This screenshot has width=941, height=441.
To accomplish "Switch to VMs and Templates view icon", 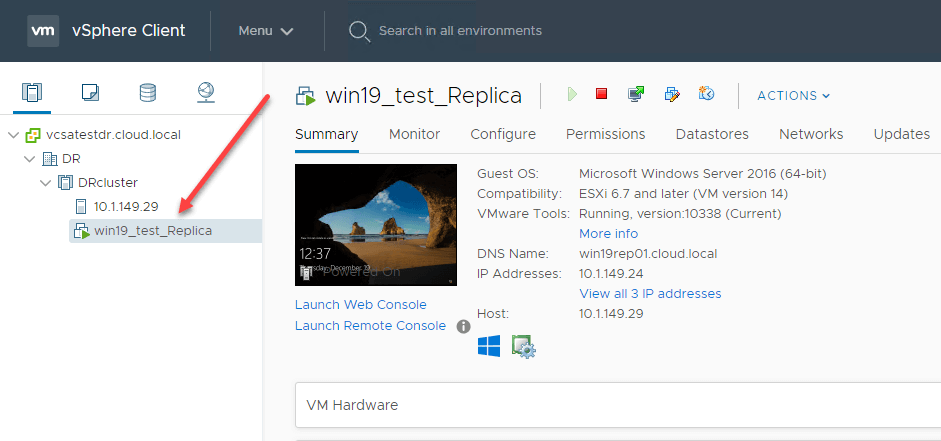I will [90, 92].
